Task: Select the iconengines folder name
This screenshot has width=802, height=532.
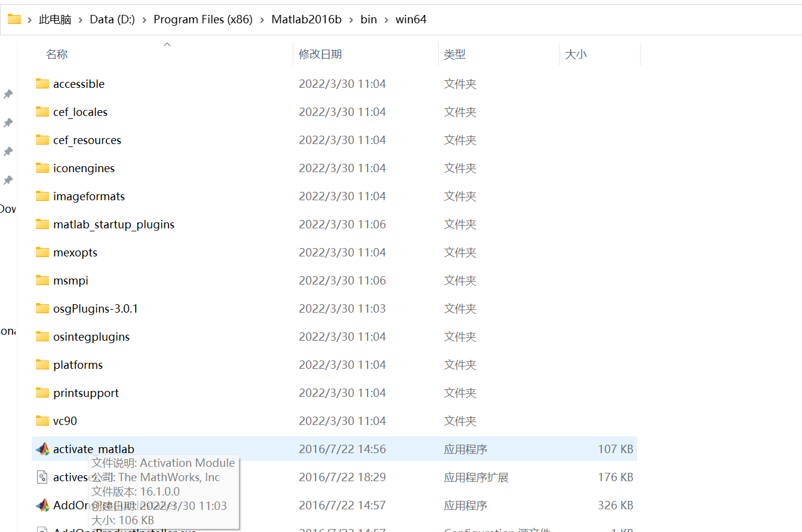Action: [x=84, y=168]
